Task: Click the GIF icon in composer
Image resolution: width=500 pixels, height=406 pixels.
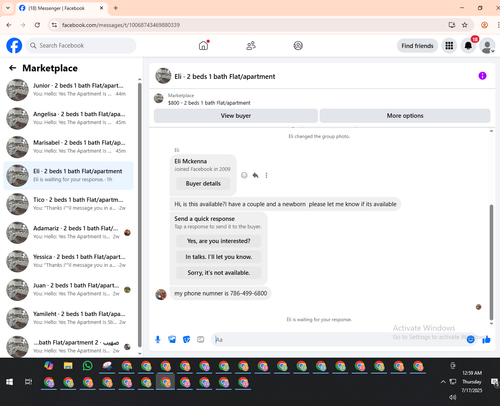Action: tap(200, 339)
